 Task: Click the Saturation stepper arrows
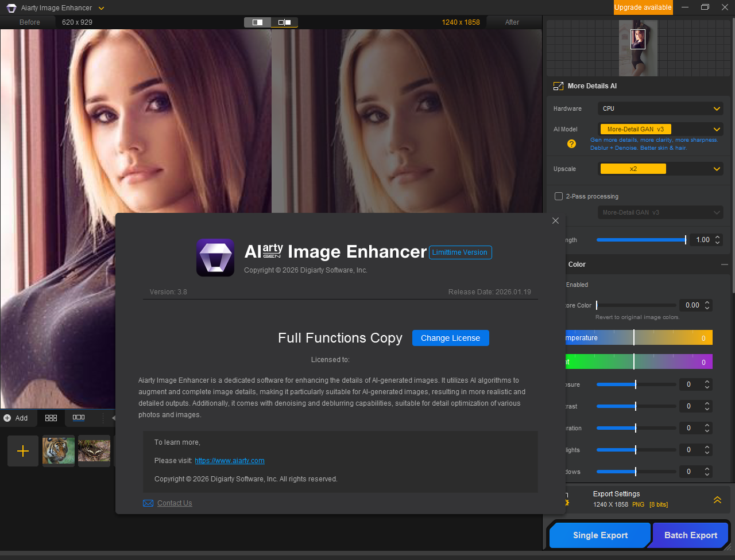click(x=707, y=428)
